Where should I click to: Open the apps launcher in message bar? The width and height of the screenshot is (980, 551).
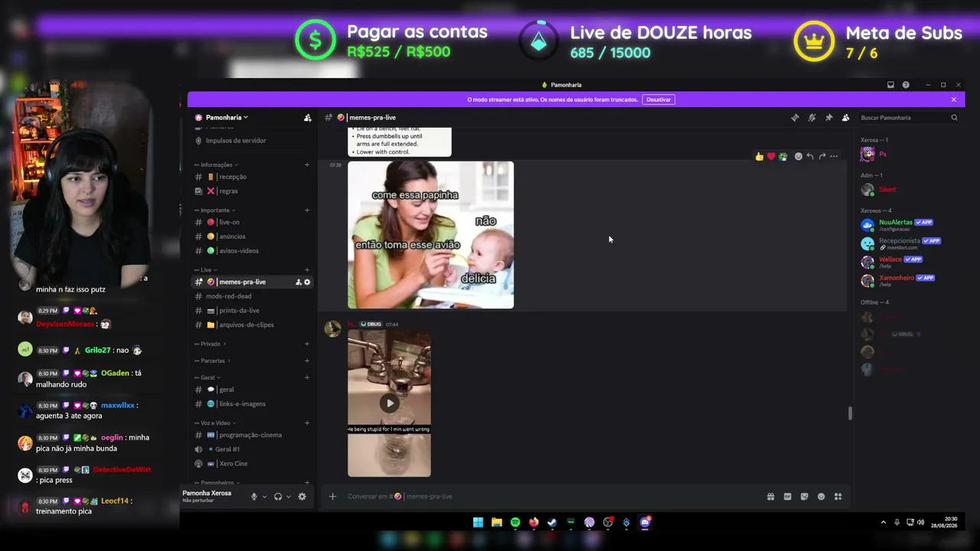838,497
